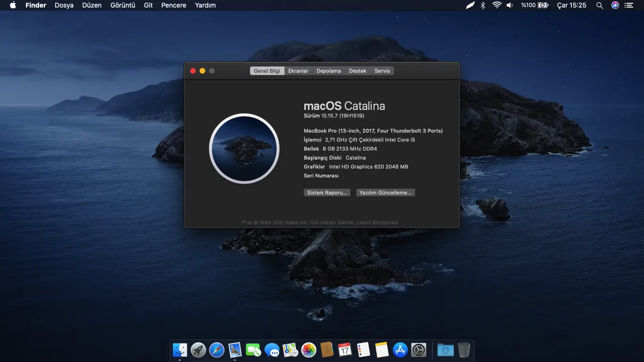Minimize the system info window

coord(202,71)
